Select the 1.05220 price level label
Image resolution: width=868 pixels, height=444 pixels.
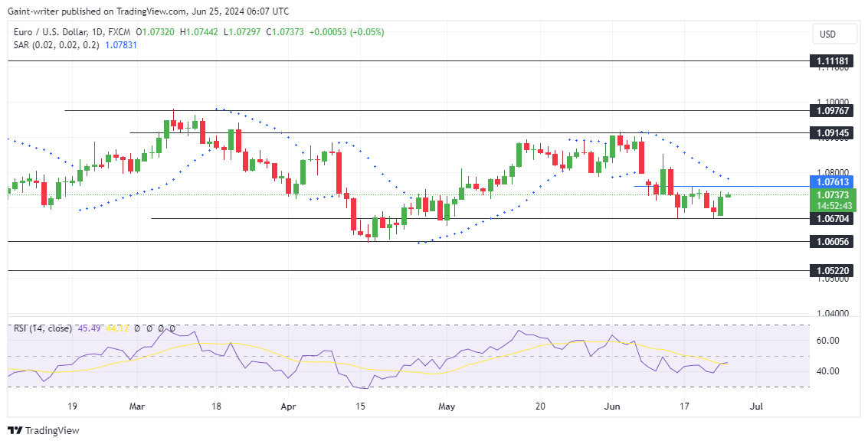[831, 271]
